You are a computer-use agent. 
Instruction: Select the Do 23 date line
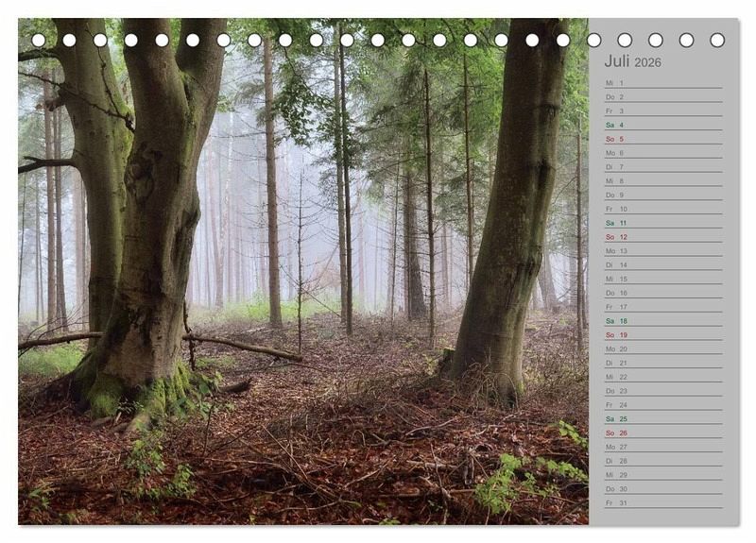(x=615, y=391)
